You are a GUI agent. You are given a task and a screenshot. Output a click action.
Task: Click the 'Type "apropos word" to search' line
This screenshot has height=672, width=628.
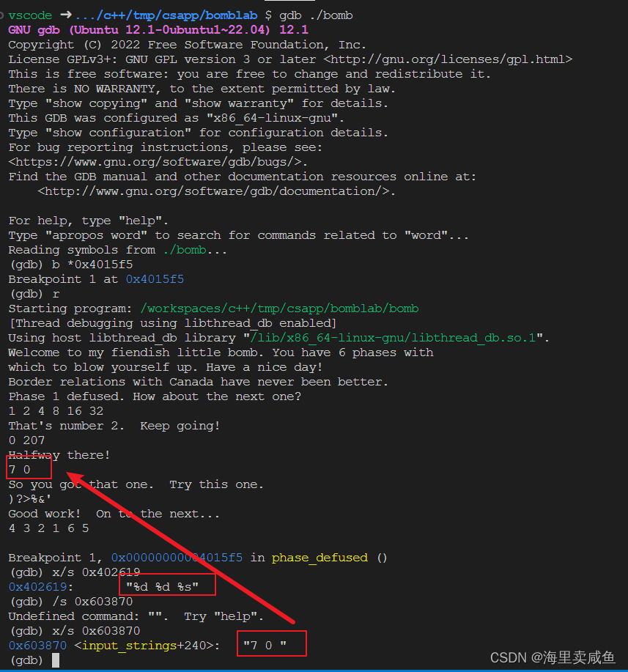(x=238, y=235)
